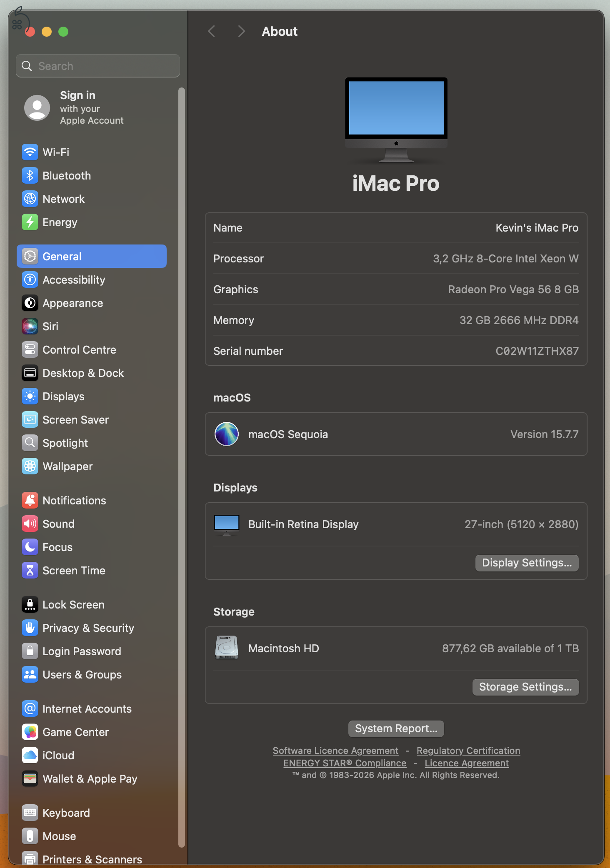The image size is (610, 868).
Task: Click the Built-in Retina Display monitor icon
Action: point(227,525)
